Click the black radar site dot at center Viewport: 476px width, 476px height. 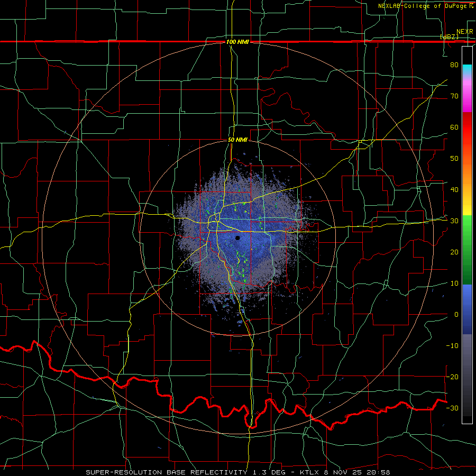click(237, 238)
